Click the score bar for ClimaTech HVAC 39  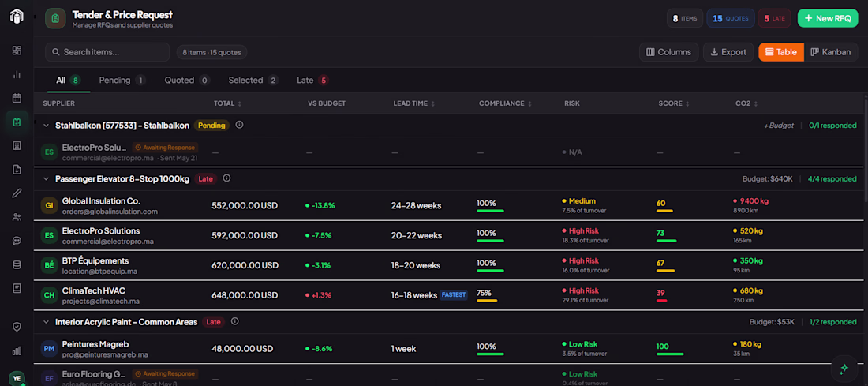click(x=661, y=300)
